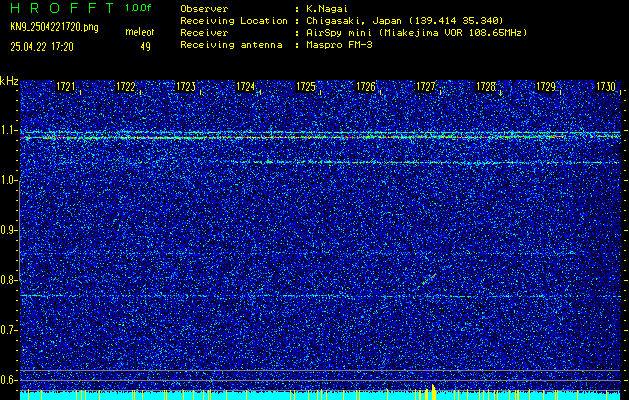The width and height of the screenshot is (629, 400).
Task: Click the 0.9 frequency axis label
Action: pos(9,230)
